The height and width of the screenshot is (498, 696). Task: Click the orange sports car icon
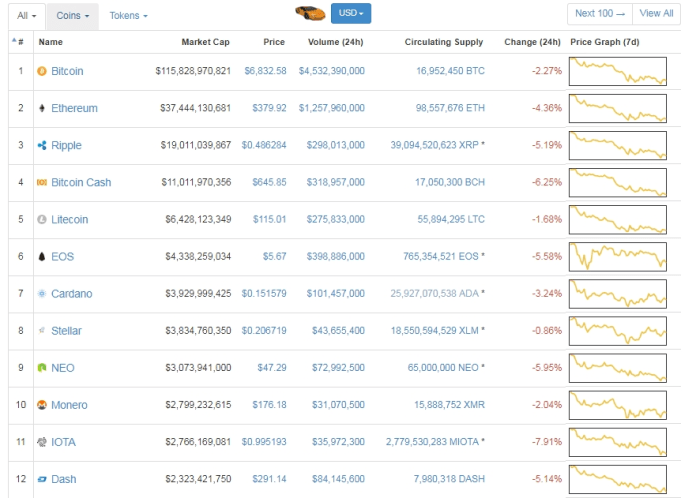pyautogui.click(x=310, y=14)
